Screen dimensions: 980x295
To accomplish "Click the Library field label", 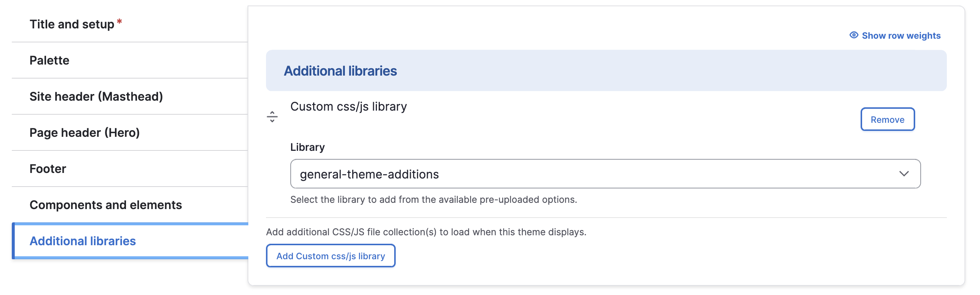I will tap(307, 147).
